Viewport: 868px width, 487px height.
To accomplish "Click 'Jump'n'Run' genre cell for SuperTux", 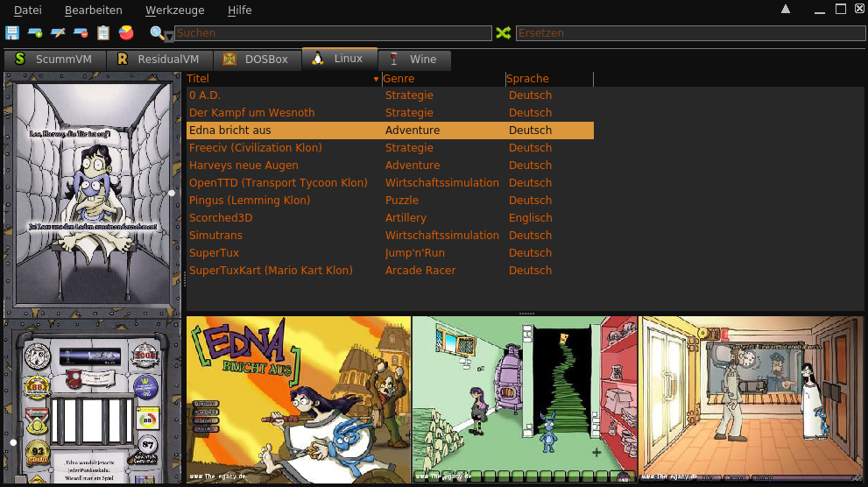I will coord(414,253).
